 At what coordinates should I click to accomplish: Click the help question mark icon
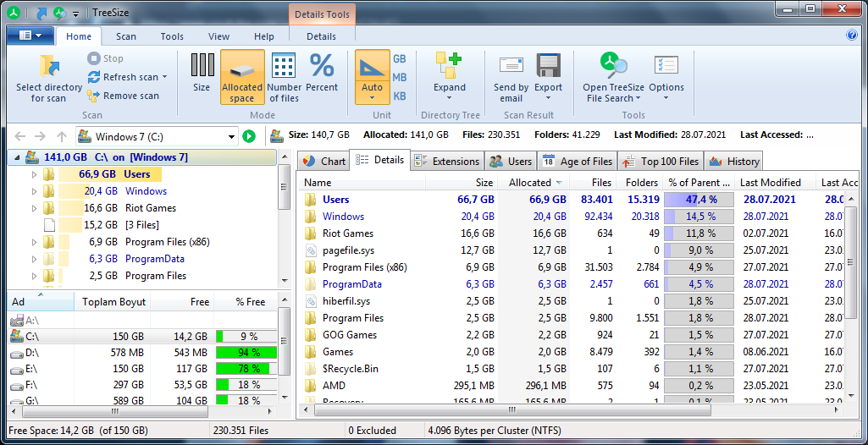tap(852, 36)
